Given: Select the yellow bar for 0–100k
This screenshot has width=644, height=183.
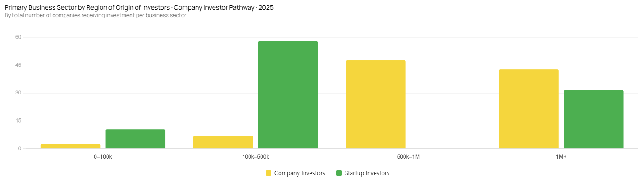Looking at the screenshot, I should click(71, 146).
